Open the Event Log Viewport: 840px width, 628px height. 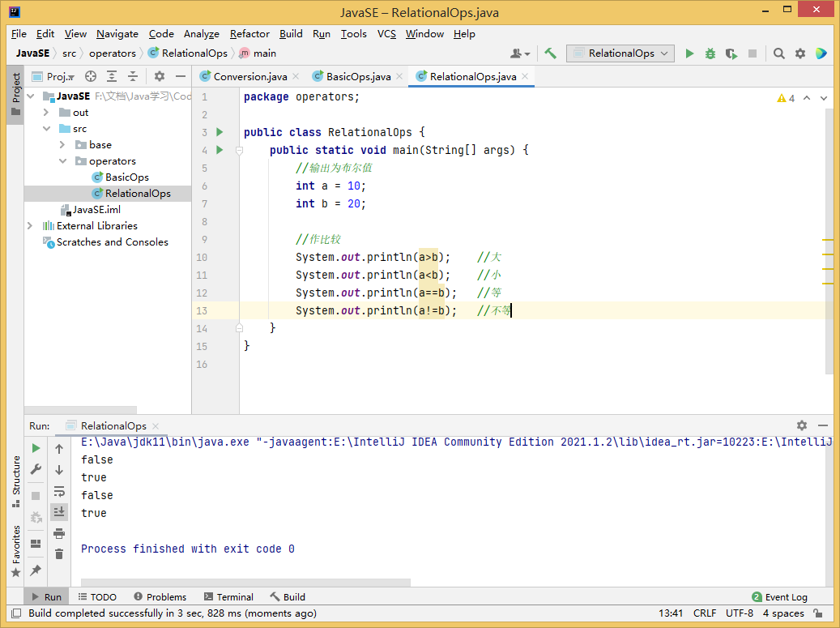point(780,597)
